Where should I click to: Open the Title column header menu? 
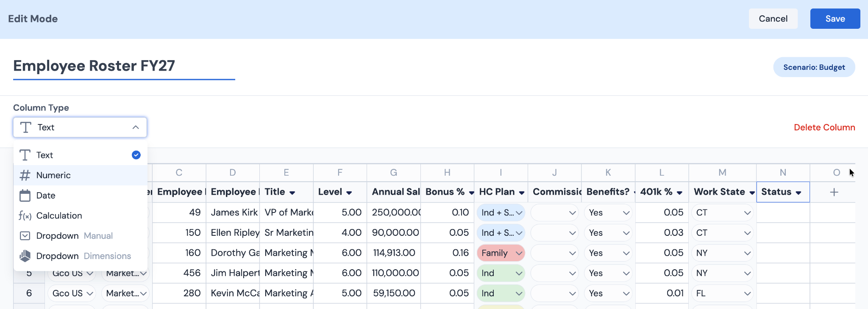point(292,193)
